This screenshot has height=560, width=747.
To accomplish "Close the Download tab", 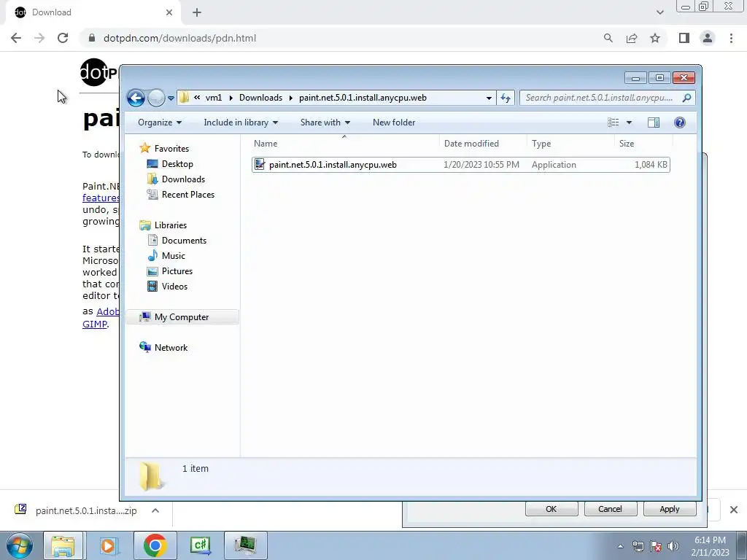I will 169,12.
